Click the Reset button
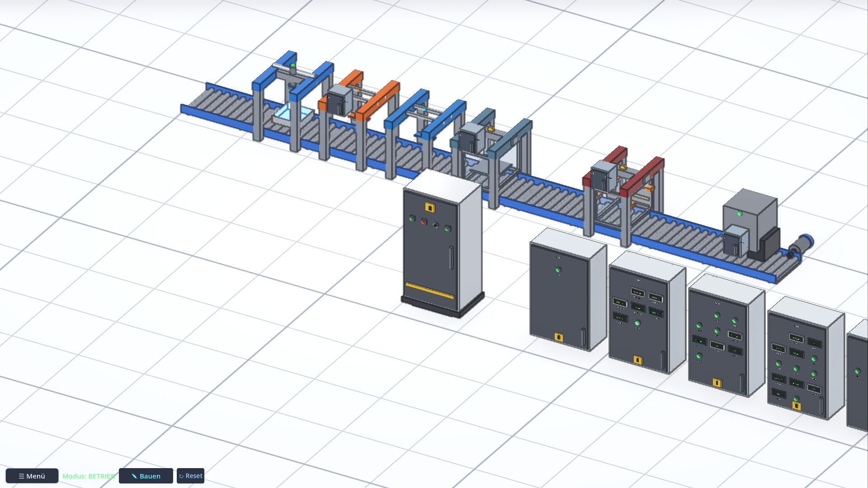Viewport: 868px width, 488px height. (x=190, y=476)
